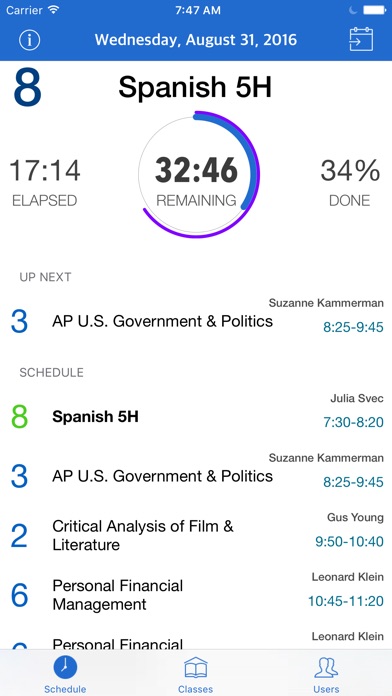
Task: Open the calendar jump-to-date icon
Action: tap(361, 40)
